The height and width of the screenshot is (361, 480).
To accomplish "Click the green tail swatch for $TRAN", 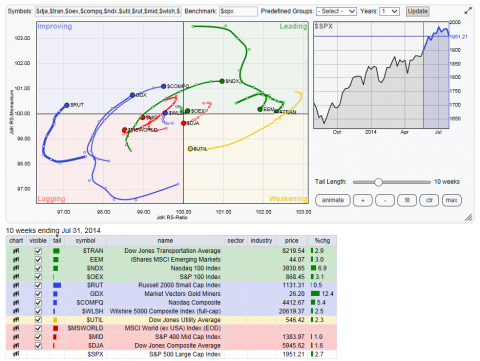I will click(56, 251).
